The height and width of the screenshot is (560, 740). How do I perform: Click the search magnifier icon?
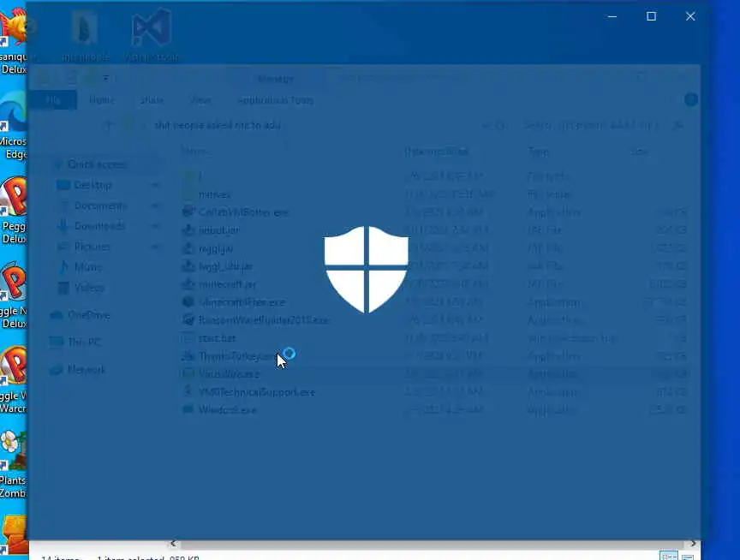pyautogui.click(x=678, y=125)
